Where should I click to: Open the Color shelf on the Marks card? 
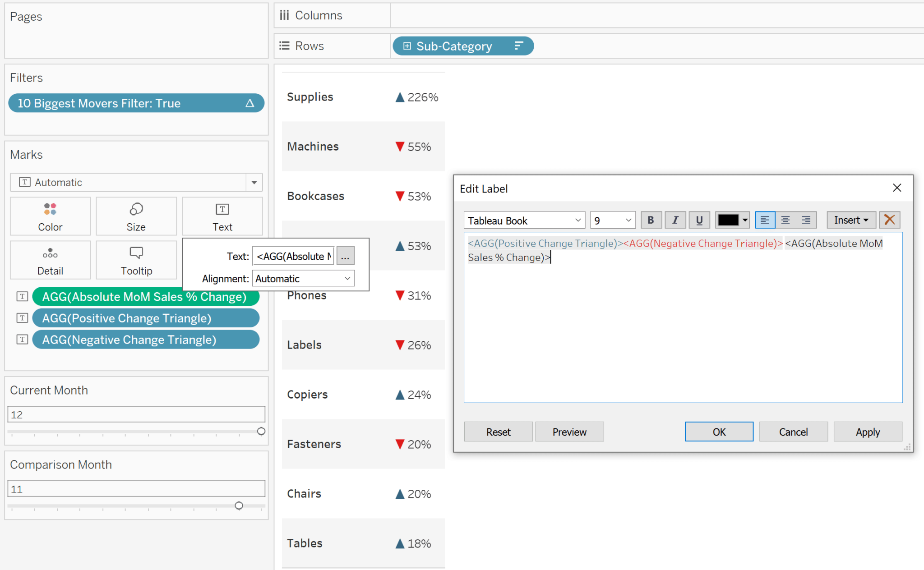tap(50, 216)
